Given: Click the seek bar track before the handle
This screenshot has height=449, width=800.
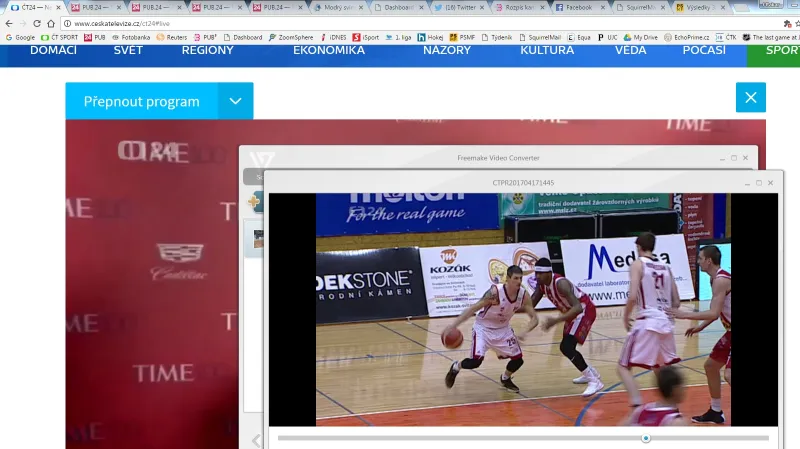Looking at the screenshot, I should pos(459,438).
